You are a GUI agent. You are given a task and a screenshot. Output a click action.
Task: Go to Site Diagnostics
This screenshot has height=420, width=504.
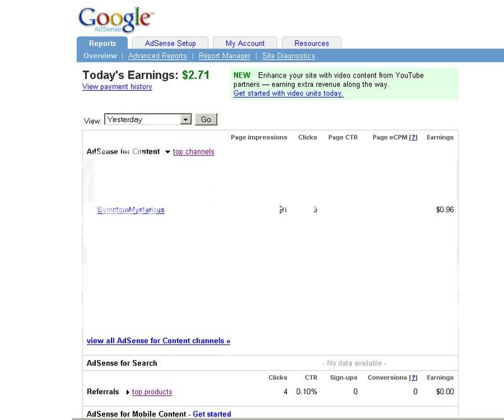point(289,55)
